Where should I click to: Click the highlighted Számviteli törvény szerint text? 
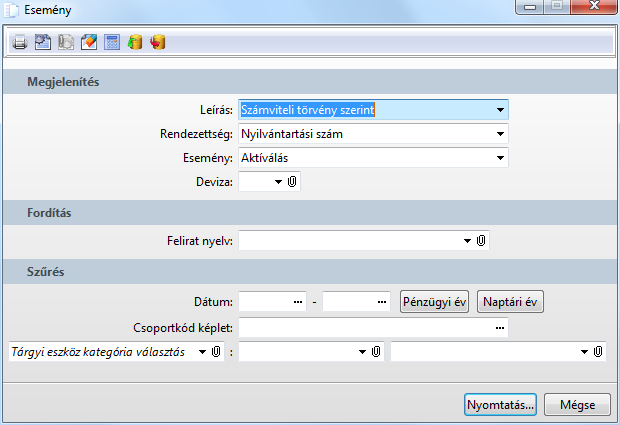[308, 110]
